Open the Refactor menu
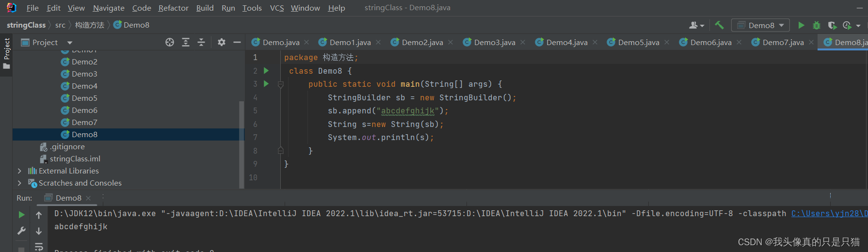Viewport: 868px width, 252px height. point(173,8)
